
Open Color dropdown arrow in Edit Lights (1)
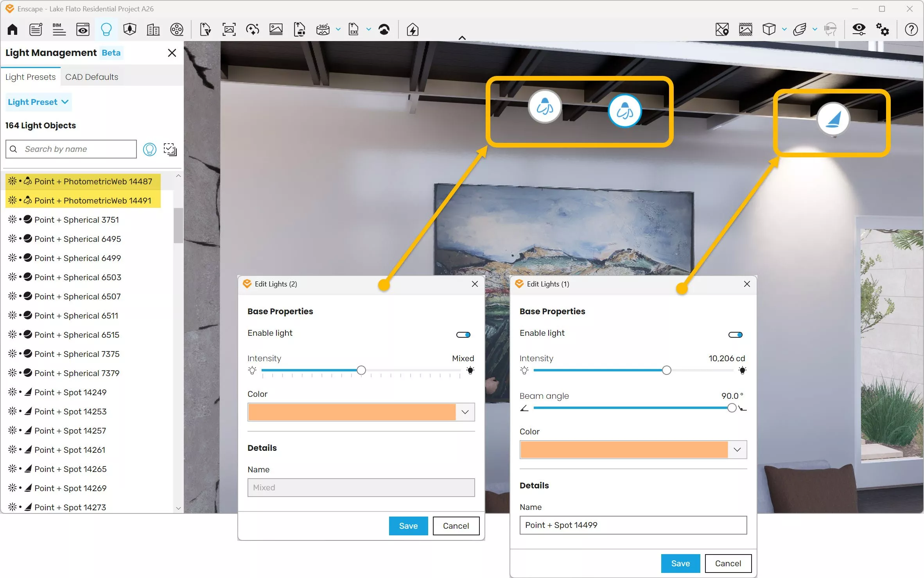pyautogui.click(x=737, y=449)
